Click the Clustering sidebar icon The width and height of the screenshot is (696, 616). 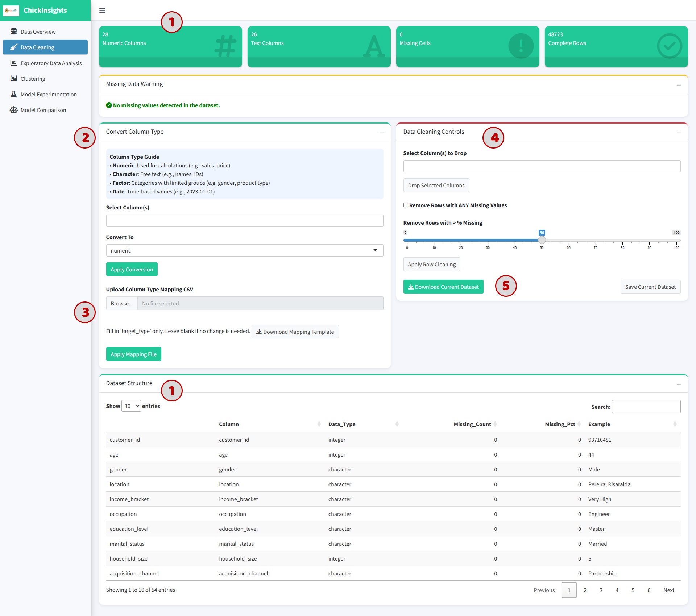[x=14, y=79]
